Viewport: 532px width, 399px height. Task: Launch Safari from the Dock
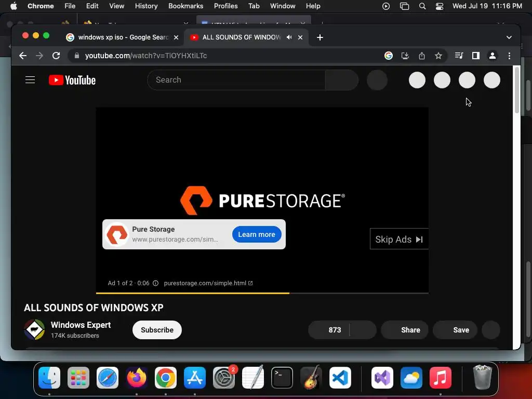coord(108,378)
